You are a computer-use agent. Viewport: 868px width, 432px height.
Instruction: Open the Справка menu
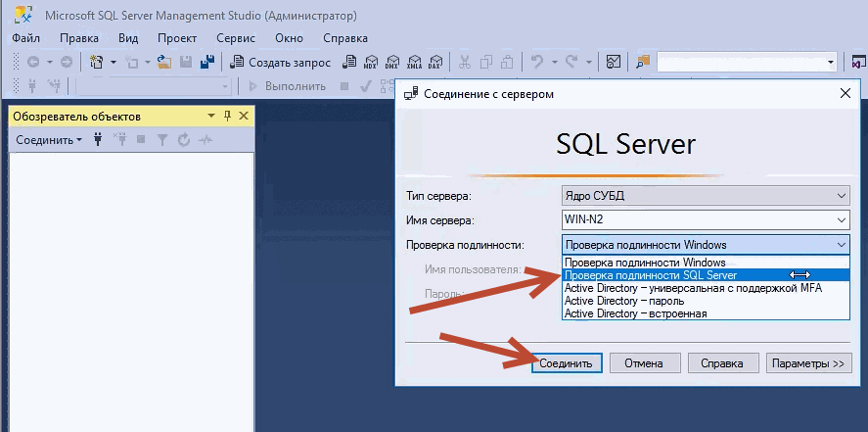(x=344, y=38)
